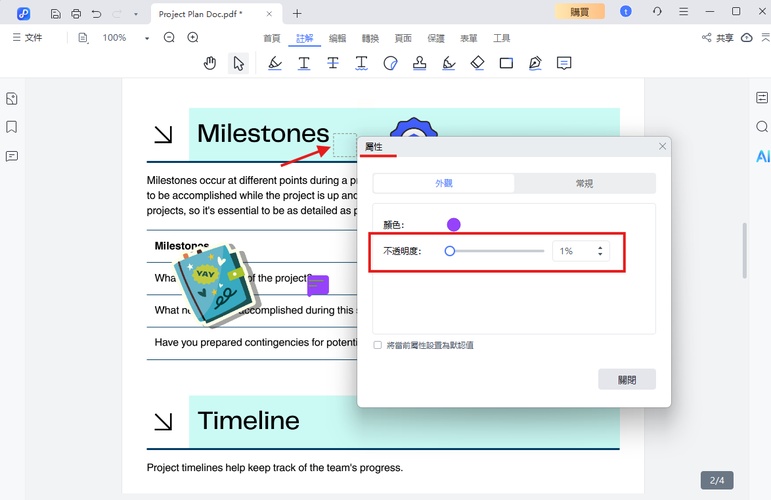Select the eraser tool
The width and height of the screenshot is (771, 500).
point(477,63)
